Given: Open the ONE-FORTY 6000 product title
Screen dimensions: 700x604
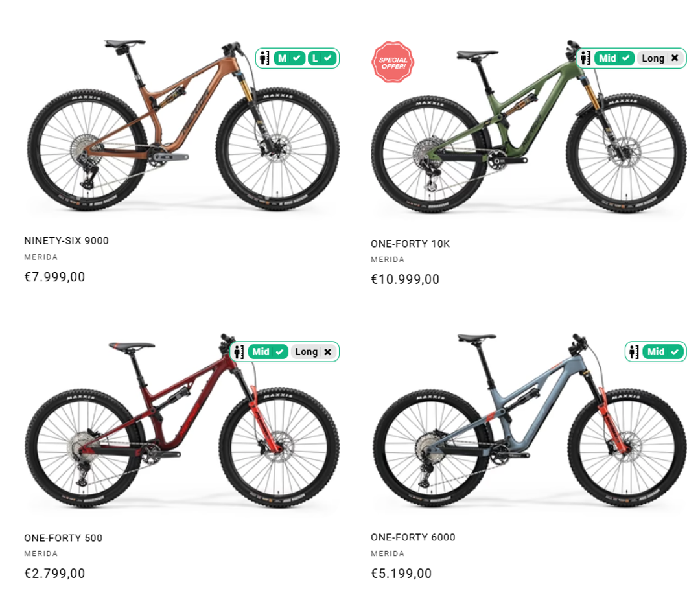Looking at the screenshot, I should [413, 537].
